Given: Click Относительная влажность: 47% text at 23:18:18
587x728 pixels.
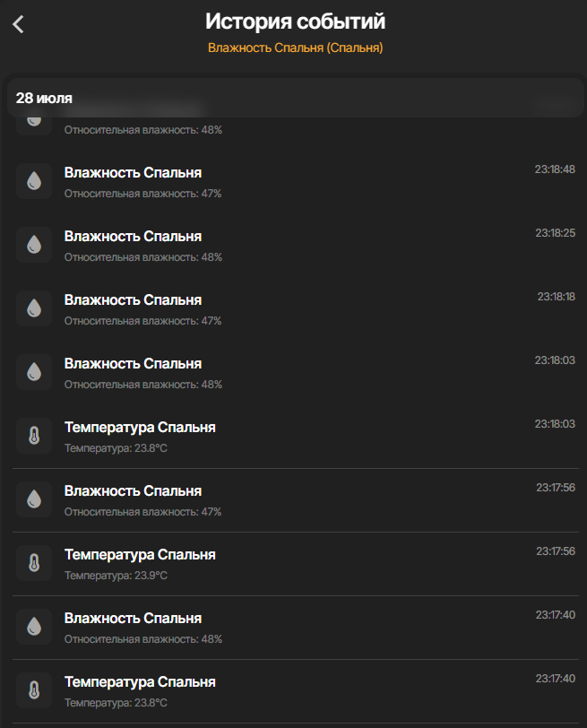Looking at the screenshot, I should click(x=142, y=321).
